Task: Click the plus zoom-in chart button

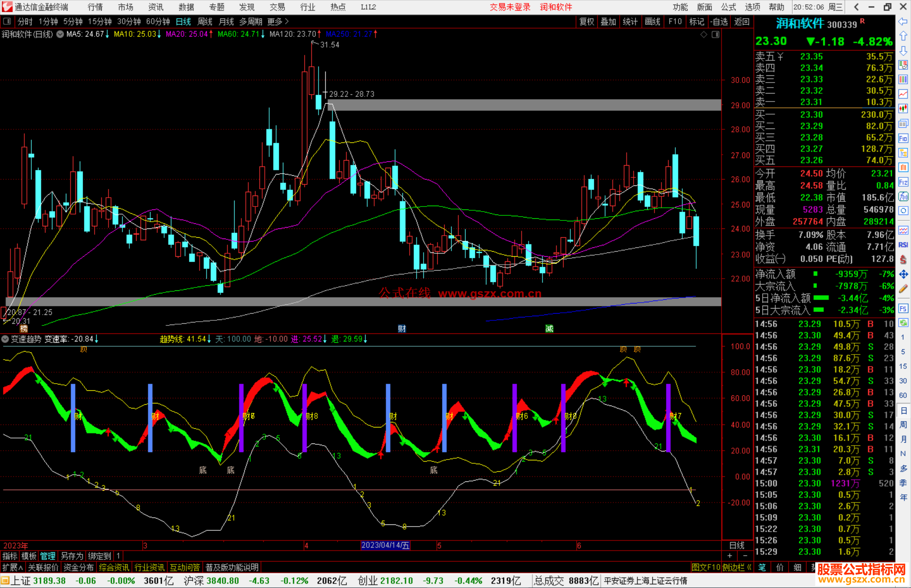Action: pyautogui.click(x=730, y=556)
